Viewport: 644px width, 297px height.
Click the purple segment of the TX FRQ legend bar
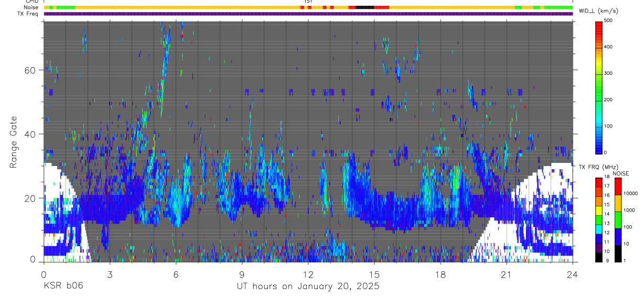[x=599, y=249]
